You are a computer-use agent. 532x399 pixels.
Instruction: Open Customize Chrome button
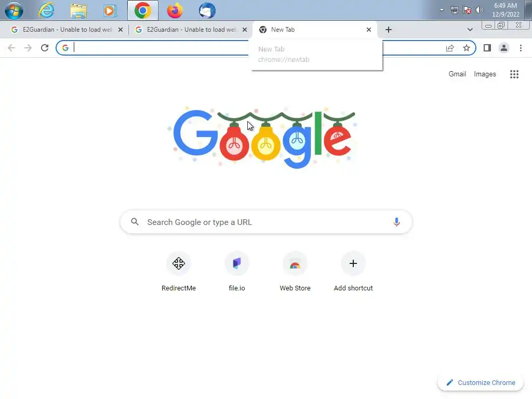pyautogui.click(x=481, y=382)
